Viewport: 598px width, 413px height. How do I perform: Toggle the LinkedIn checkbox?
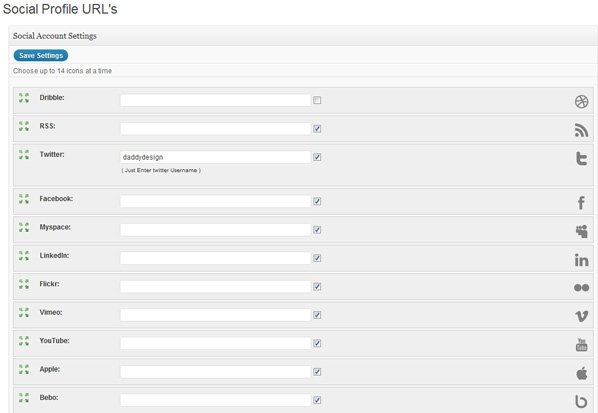click(317, 258)
